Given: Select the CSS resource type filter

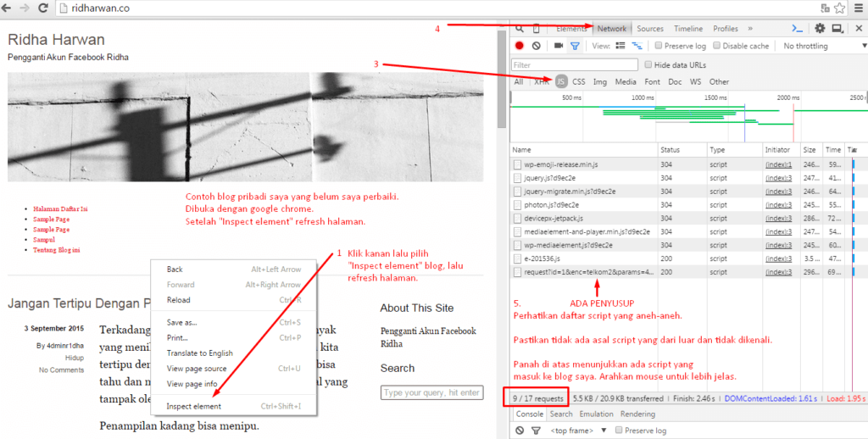Looking at the screenshot, I should [578, 82].
